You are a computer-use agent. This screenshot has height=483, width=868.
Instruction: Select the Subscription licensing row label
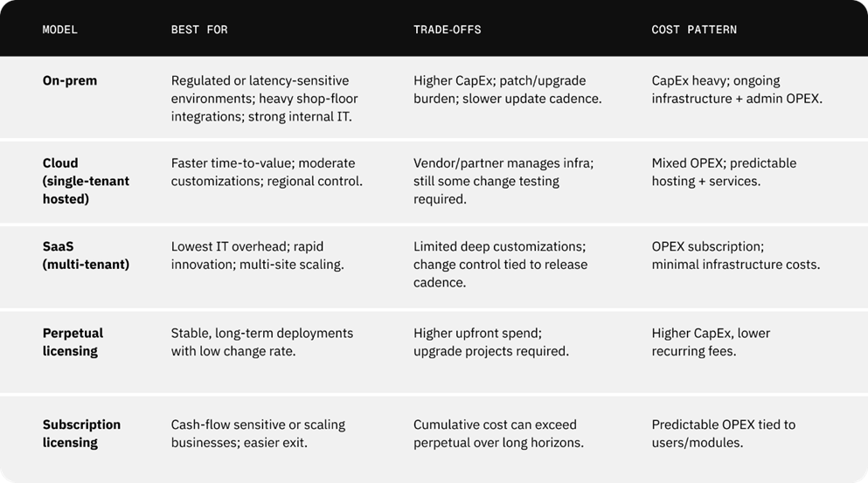81,433
